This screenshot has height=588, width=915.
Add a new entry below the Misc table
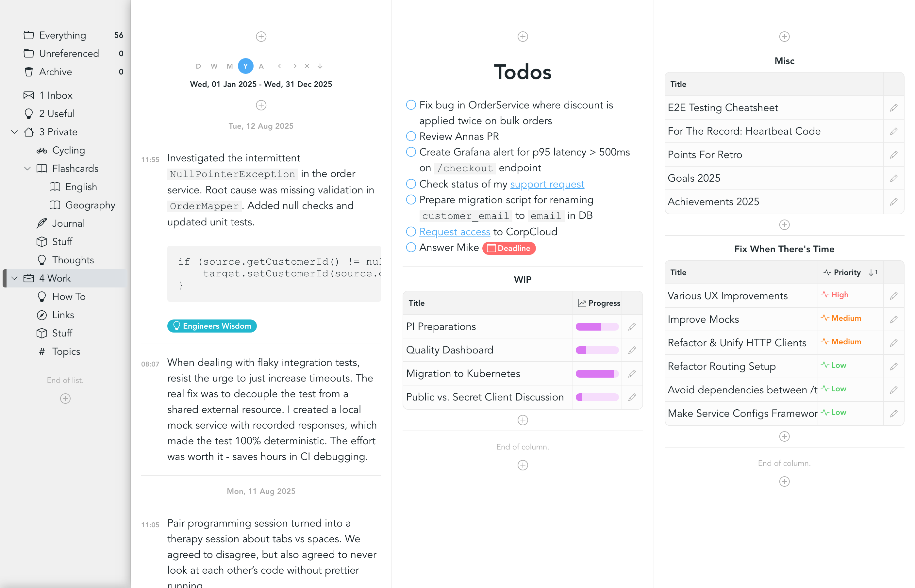tap(784, 225)
